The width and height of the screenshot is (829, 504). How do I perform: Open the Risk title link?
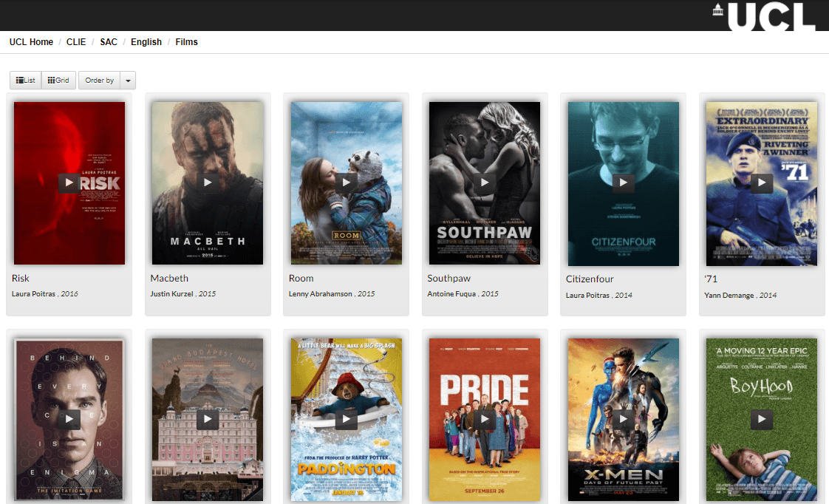pos(21,278)
